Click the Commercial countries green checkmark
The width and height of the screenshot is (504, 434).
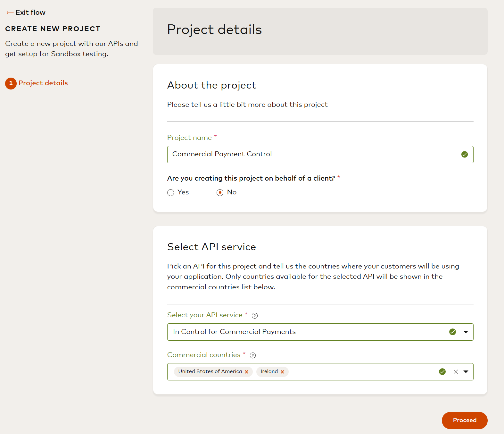[442, 372]
